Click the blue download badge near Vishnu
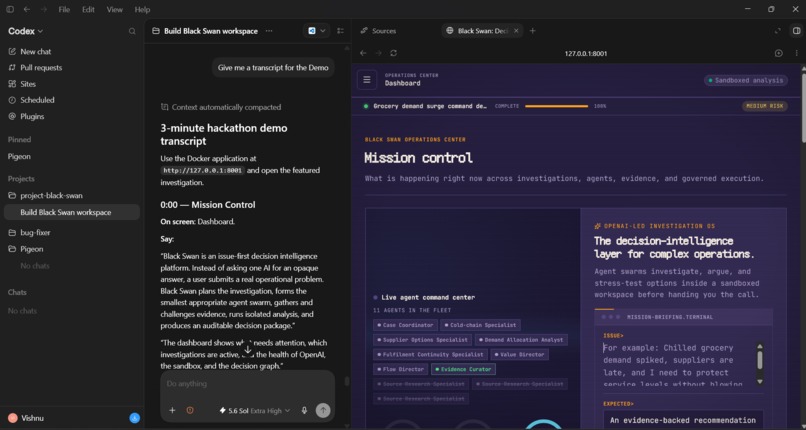The image size is (806, 430). point(134,418)
